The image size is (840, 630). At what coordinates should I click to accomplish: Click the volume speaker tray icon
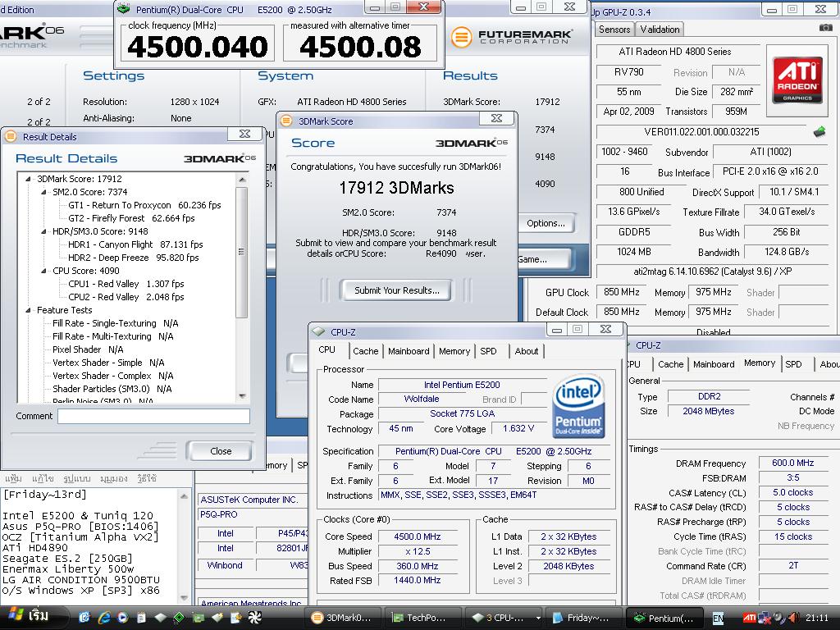(793, 619)
